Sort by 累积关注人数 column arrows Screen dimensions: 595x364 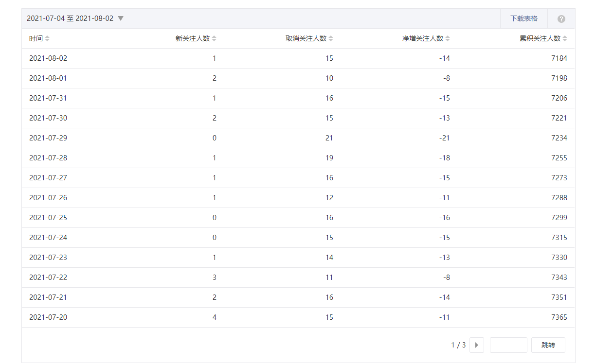click(565, 38)
